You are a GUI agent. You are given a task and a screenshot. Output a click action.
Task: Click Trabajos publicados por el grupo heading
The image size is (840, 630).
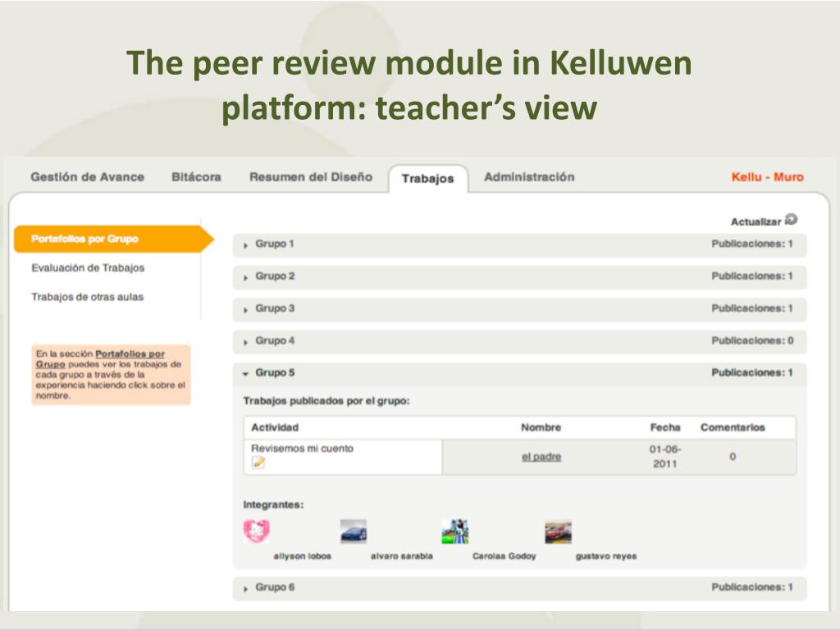point(326,400)
